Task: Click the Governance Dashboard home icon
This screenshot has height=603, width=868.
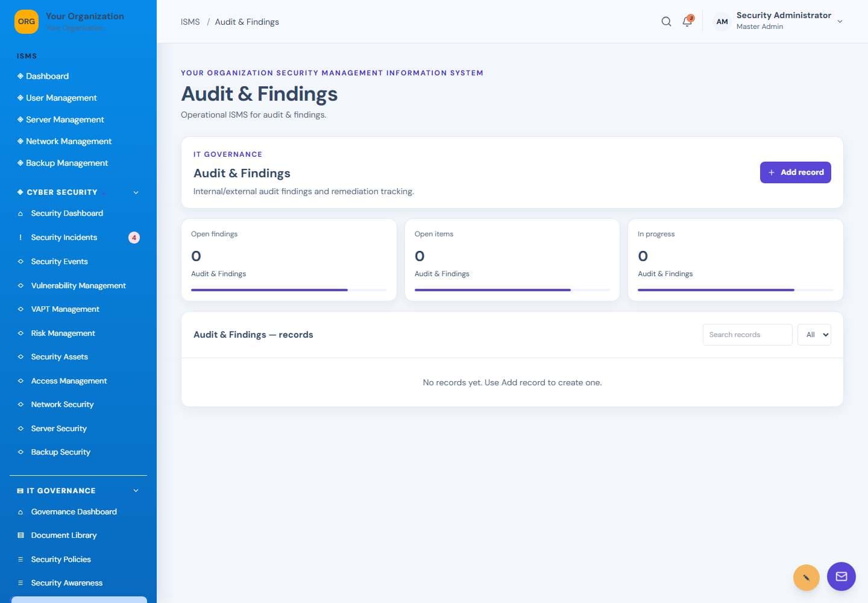Action: 20,512
